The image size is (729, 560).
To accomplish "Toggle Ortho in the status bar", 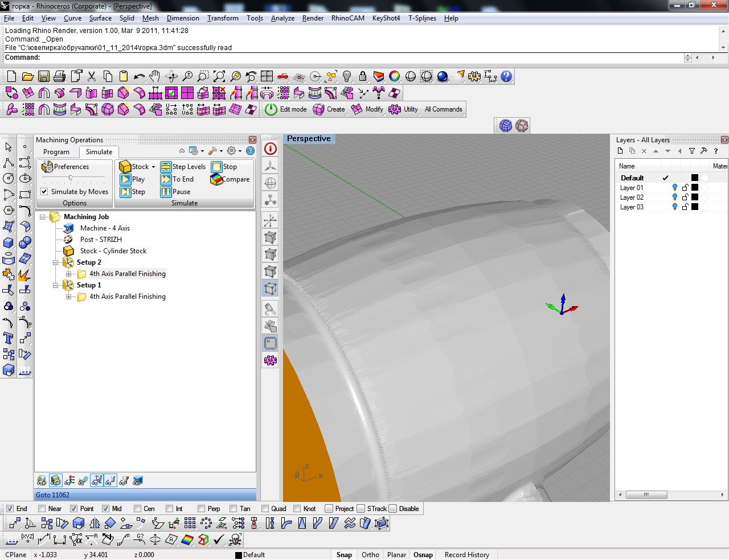I will [x=370, y=555].
